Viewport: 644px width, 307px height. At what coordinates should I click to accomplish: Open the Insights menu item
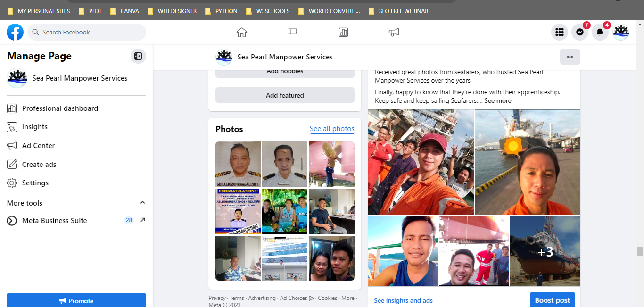76,127
